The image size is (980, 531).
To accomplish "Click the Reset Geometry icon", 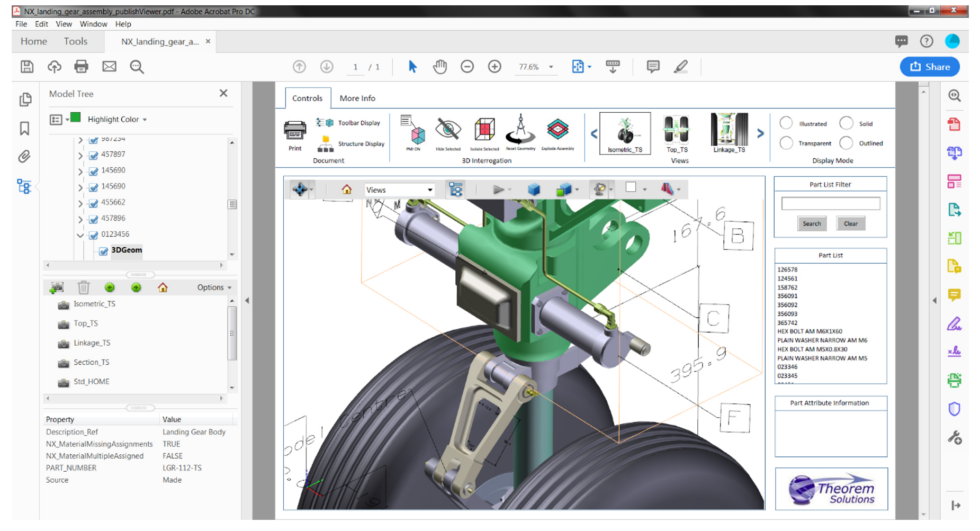I will pos(520,130).
